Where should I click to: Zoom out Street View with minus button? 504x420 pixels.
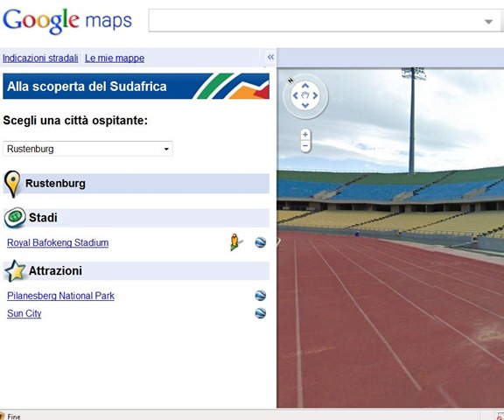305,146
